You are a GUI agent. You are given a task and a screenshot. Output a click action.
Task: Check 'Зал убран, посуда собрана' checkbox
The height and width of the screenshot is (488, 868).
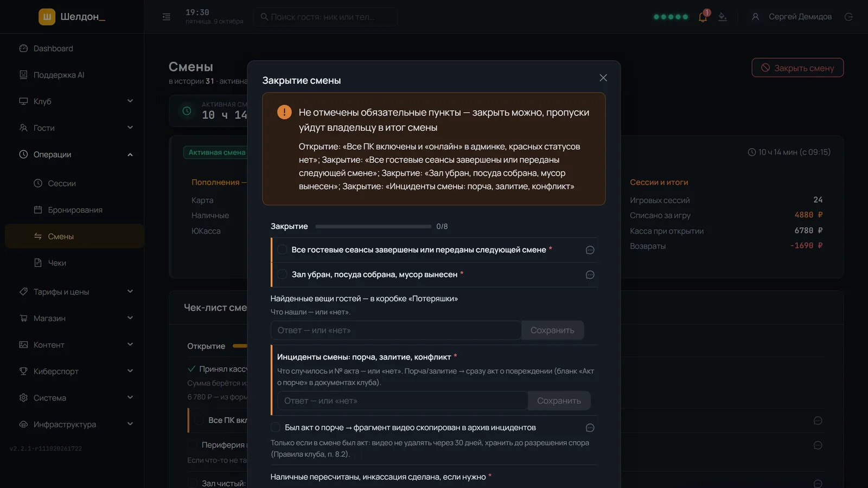point(282,274)
